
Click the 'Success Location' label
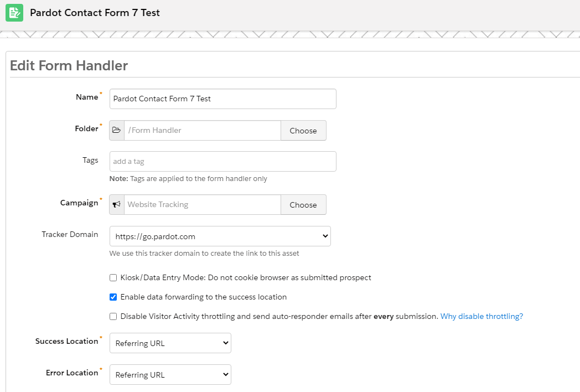[x=67, y=341]
